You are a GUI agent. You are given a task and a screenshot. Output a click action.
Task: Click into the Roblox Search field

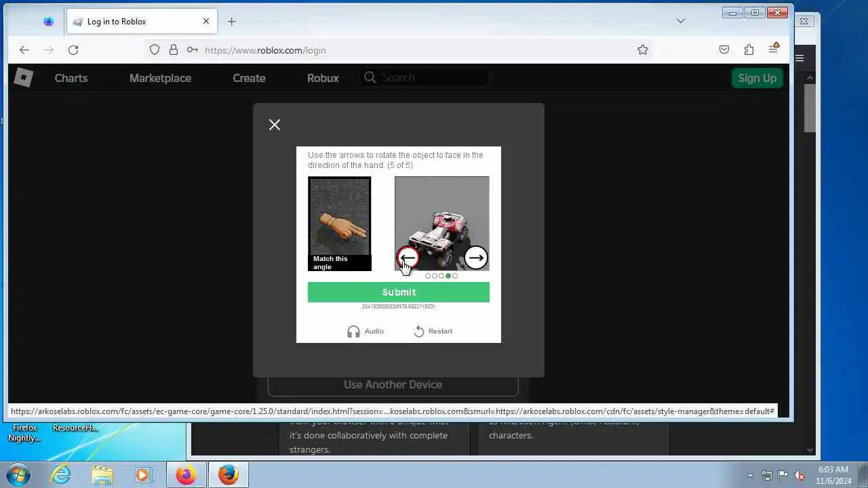pyautogui.click(x=424, y=77)
